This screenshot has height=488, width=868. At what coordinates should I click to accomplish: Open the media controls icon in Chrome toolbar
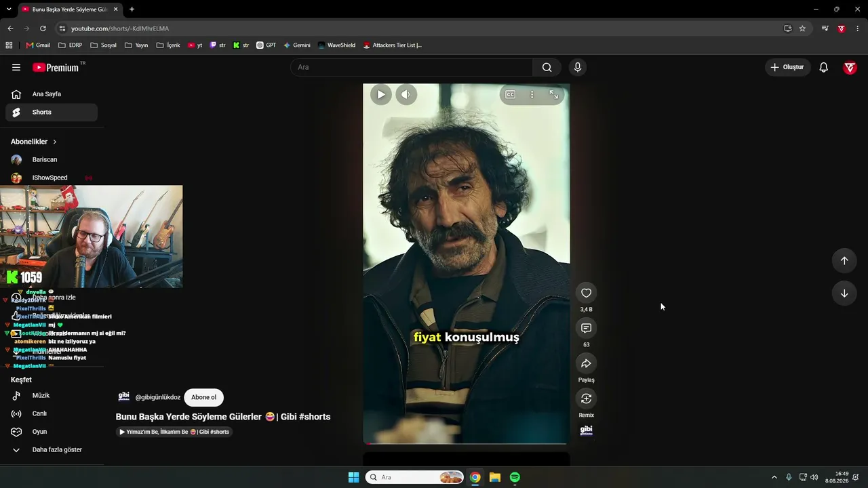[825, 28]
